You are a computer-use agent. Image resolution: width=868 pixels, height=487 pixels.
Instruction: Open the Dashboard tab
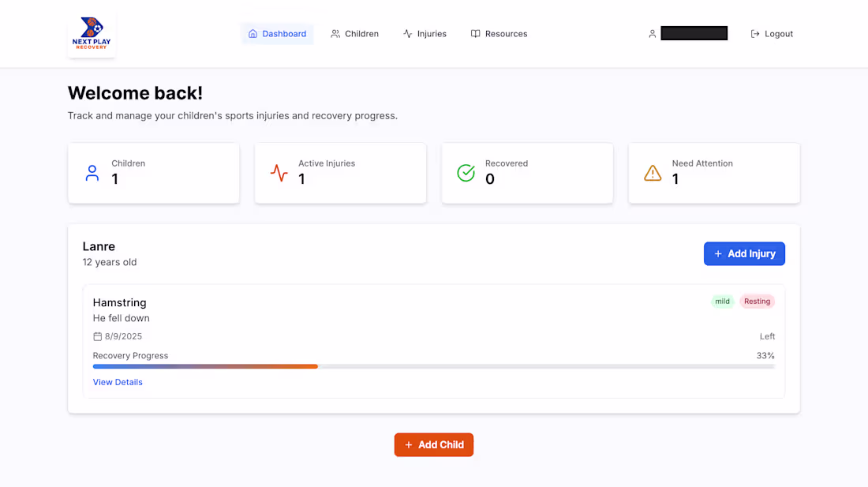pyautogui.click(x=277, y=34)
